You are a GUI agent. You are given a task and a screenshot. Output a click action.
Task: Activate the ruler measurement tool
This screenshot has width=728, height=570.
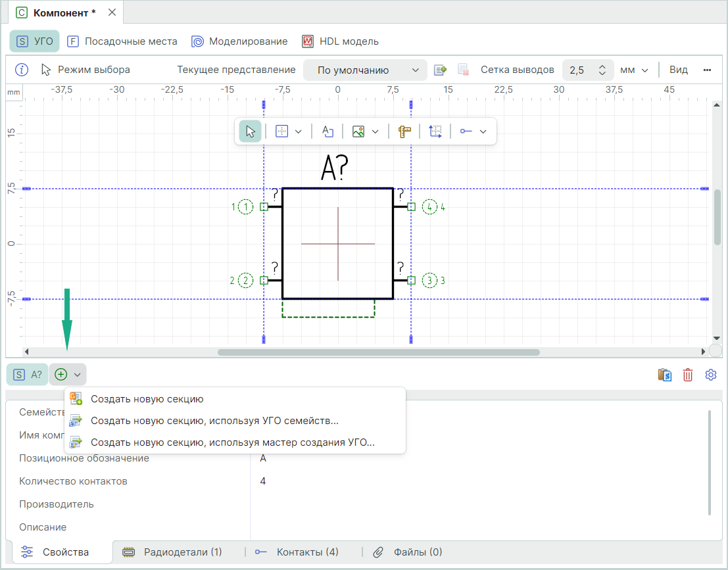[x=404, y=131]
